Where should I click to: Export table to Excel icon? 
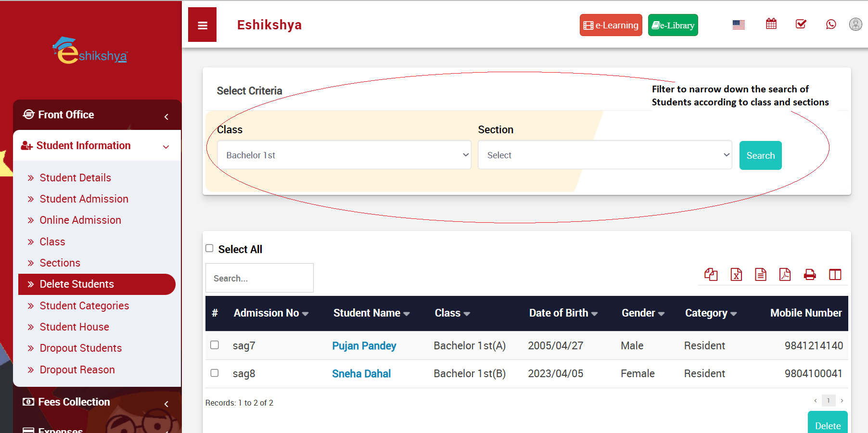pos(736,275)
